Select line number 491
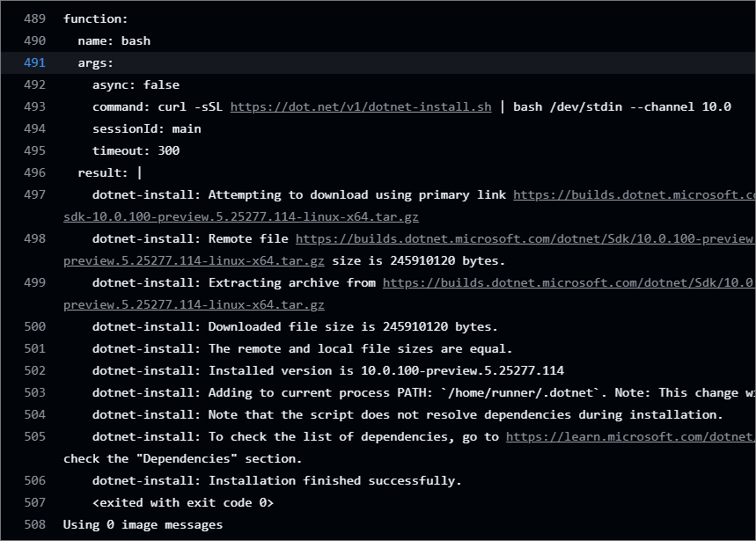Screen dimensions: 756x541 click(x=34, y=62)
